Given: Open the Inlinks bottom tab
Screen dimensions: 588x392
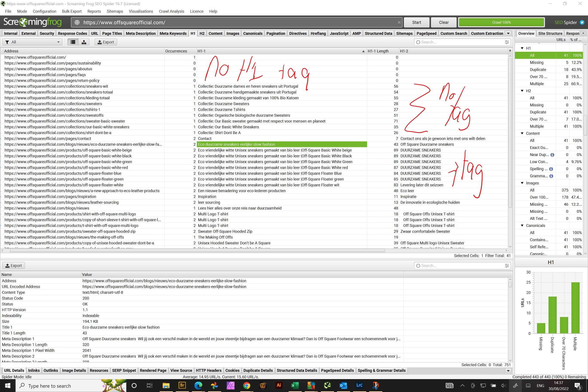Looking at the screenshot, I should pos(34,370).
